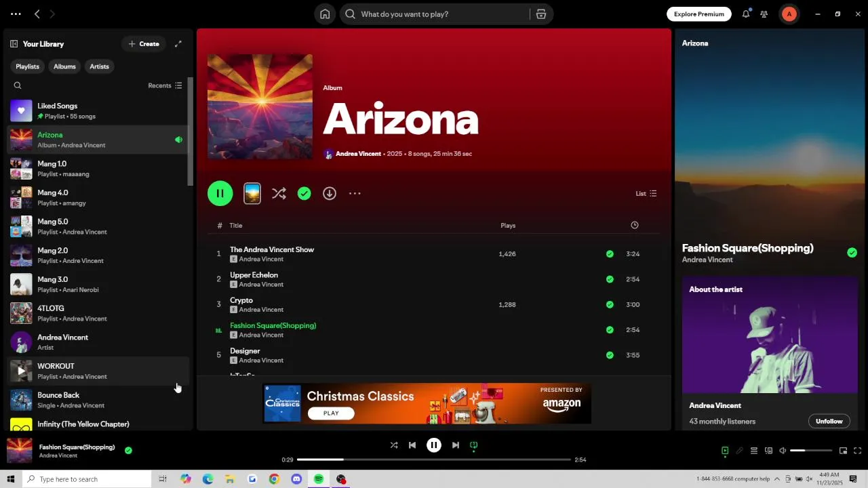Adjust the volume slider
Image resolution: width=868 pixels, height=488 pixels.
(811, 451)
